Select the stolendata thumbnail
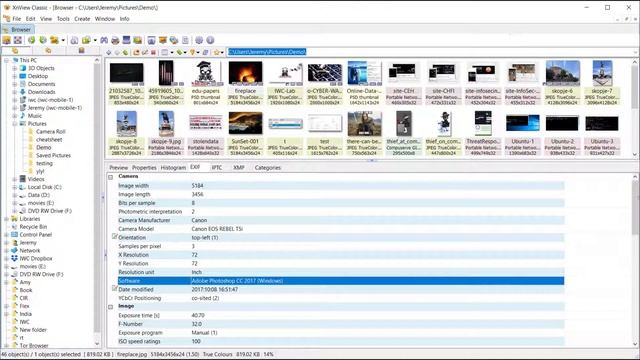The height and width of the screenshot is (360, 640). point(206,133)
